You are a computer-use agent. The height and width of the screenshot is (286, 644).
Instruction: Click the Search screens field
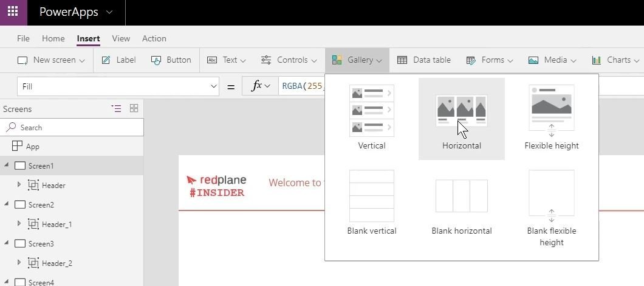(x=72, y=128)
